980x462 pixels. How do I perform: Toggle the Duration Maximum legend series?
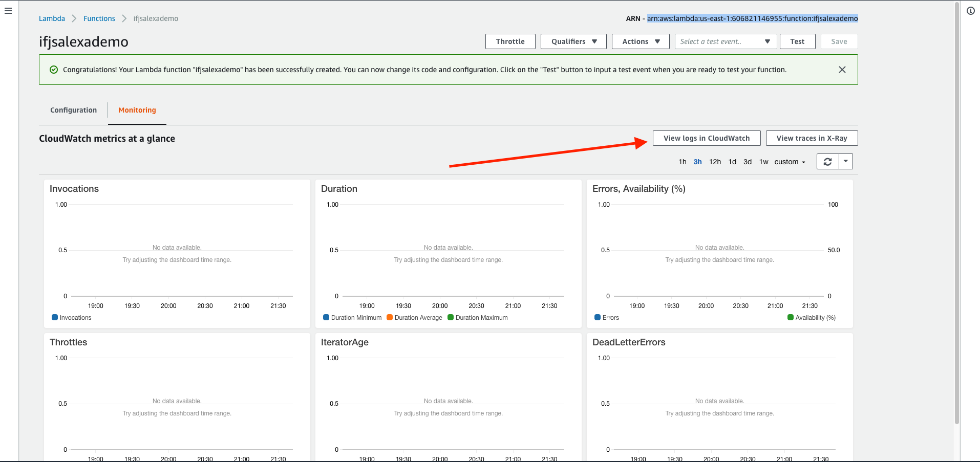coord(478,318)
